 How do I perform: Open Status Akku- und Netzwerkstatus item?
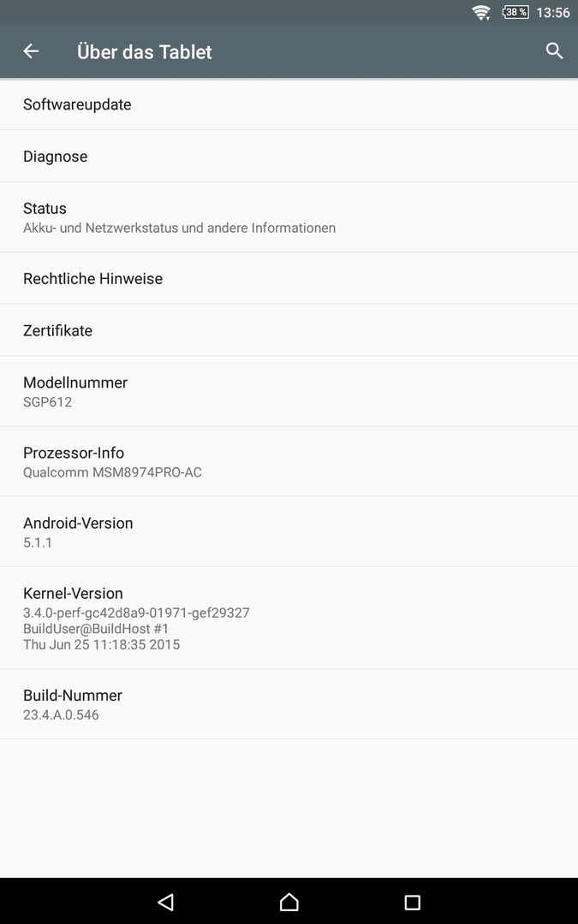click(x=289, y=217)
